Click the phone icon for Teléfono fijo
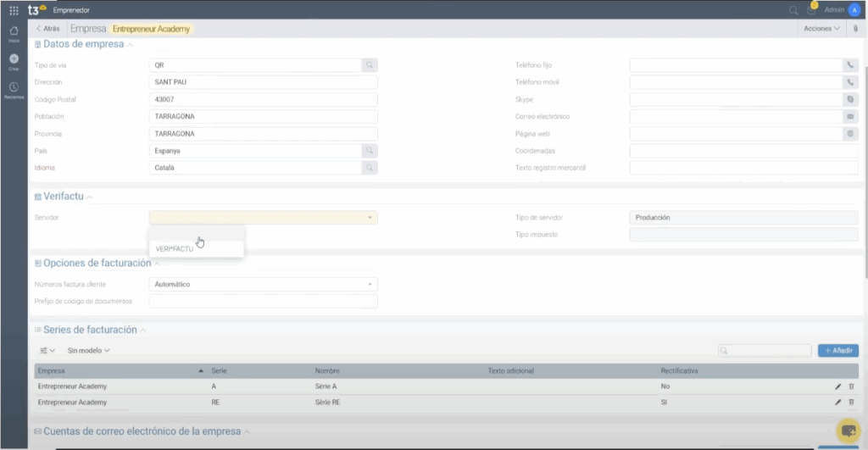 (x=850, y=65)
